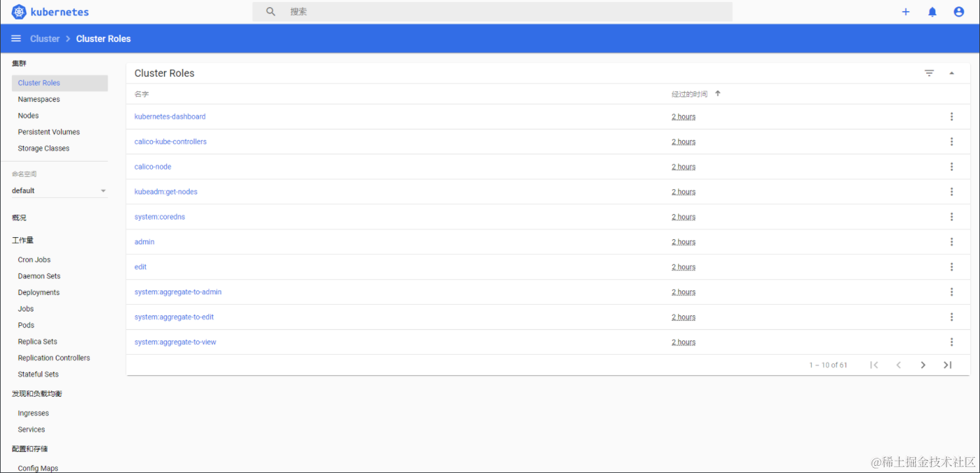Open actions menu for kubeadm:get-nodes row

click(x=952, y=192)
